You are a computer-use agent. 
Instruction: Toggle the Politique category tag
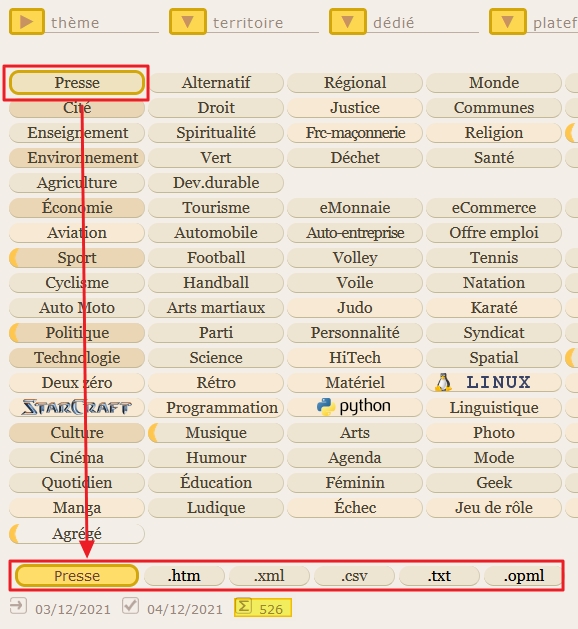(x=77, y=333)
